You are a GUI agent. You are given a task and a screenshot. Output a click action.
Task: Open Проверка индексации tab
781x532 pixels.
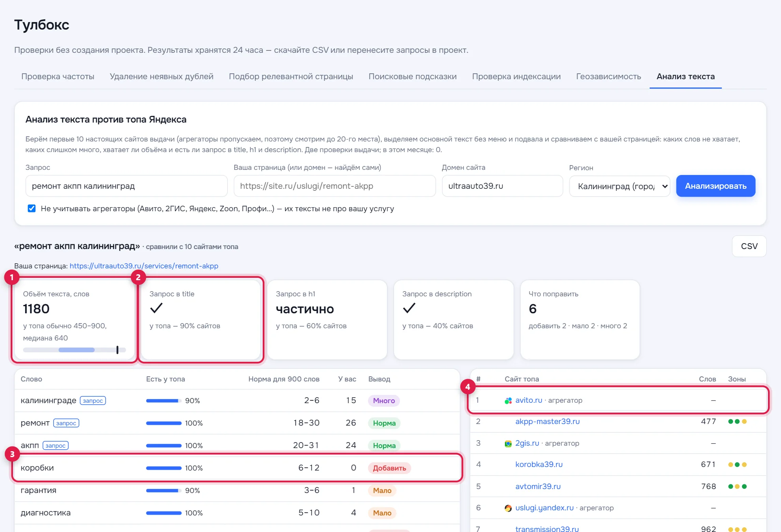click(x=516, y=76)
